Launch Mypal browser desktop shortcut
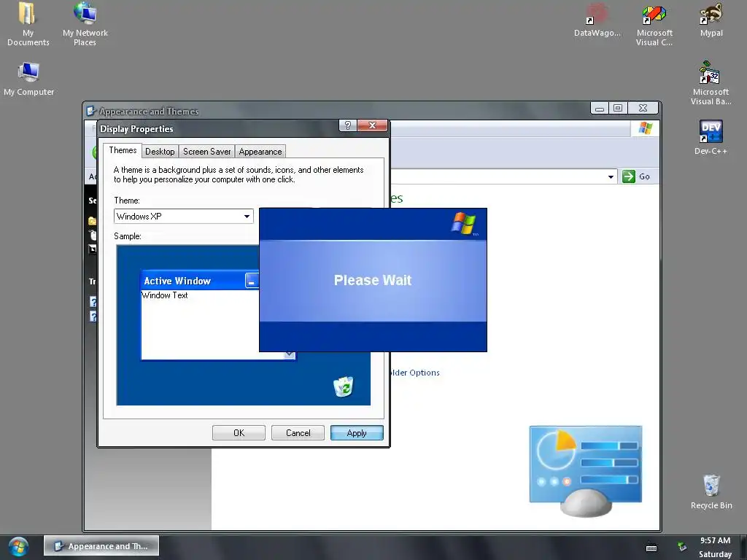 pyautogui.click(x=711, y=20)
